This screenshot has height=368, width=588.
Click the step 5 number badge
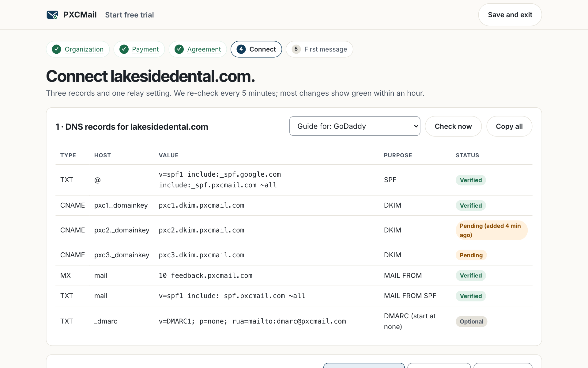[296, 49]
